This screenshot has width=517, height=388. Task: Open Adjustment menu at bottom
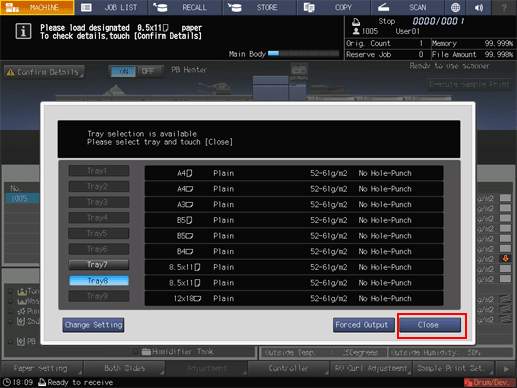click(x=207, y=368)
